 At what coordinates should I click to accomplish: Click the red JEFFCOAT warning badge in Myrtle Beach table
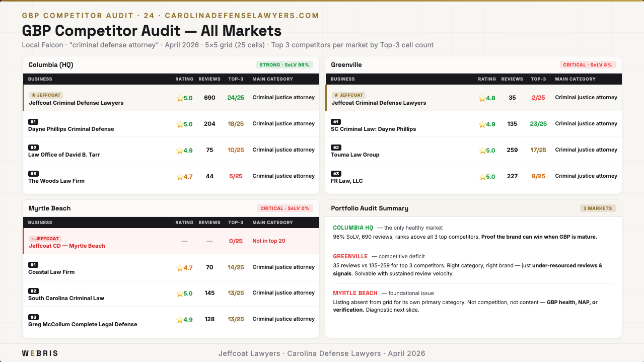pos(45,239)
